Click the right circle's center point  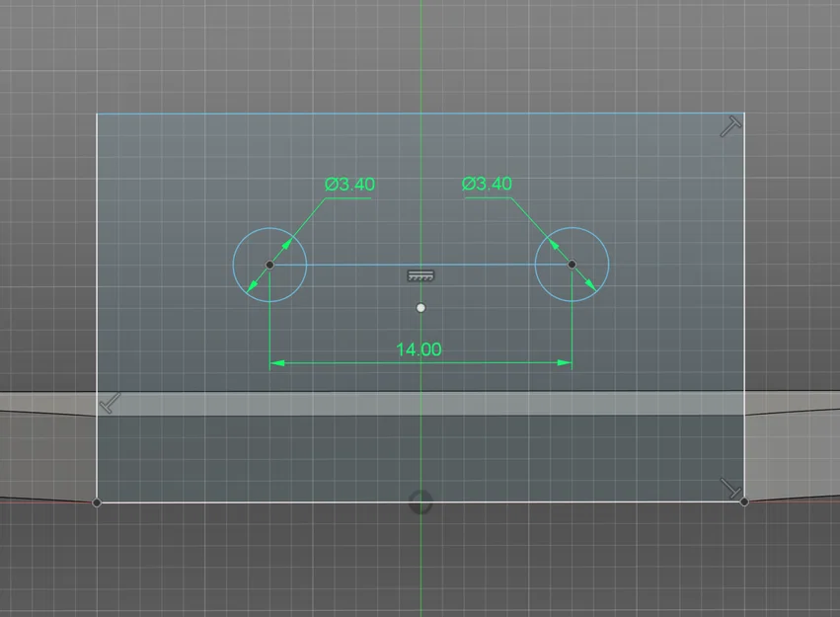point(573,264)
